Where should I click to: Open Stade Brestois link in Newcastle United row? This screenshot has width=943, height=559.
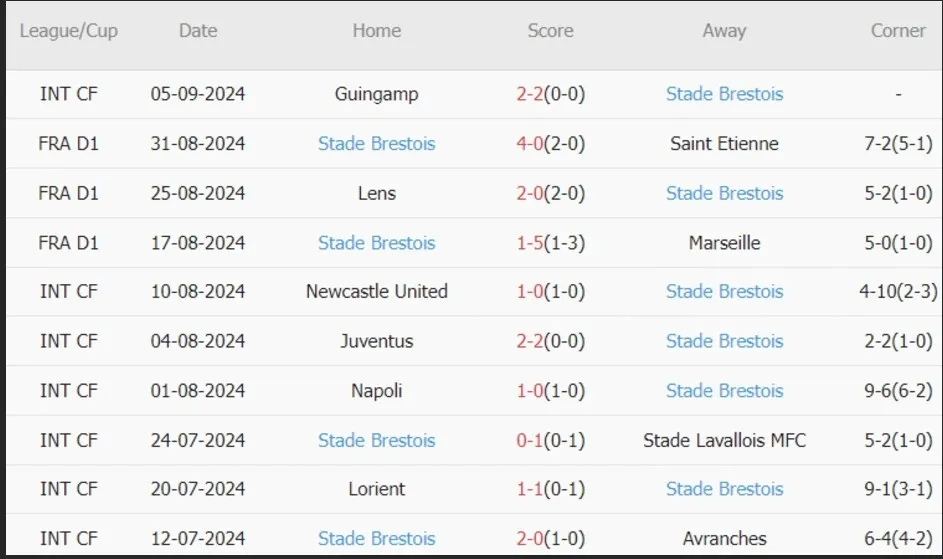pos(724,291)
